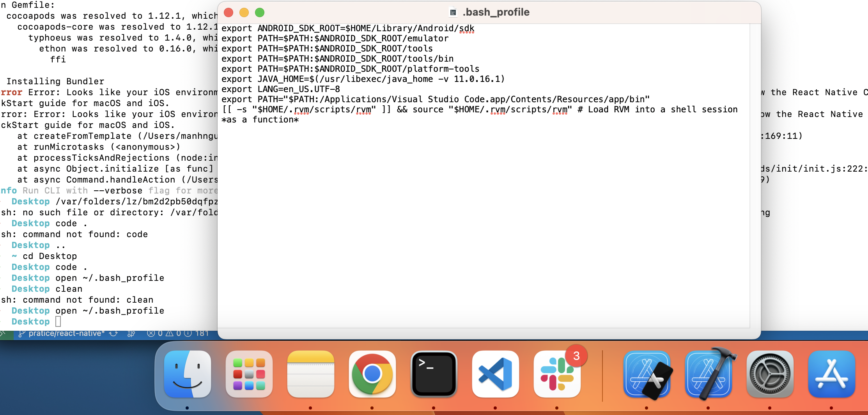This screenshot has width=868, height=415.
Task: Click the 'at createFromTemplate' stack trace line
Action: coord(117,136)
